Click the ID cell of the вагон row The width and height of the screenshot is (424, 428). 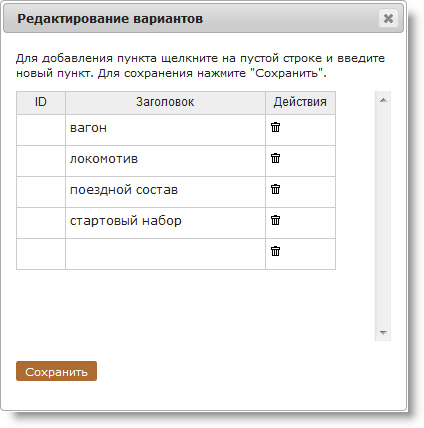41,130
